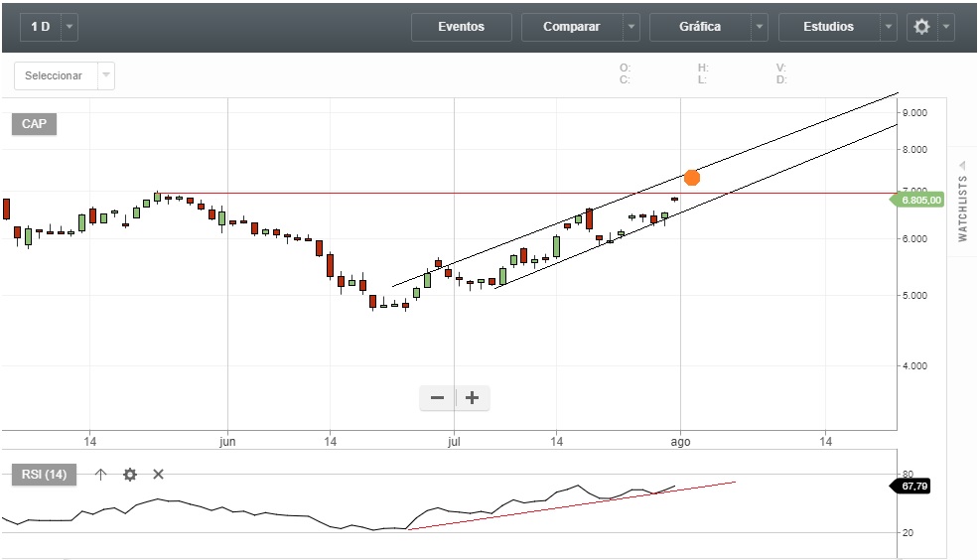Viewport: 980px width, 560px height.
Task: Click the 4.000 price axis label
Action: point(914,365)
